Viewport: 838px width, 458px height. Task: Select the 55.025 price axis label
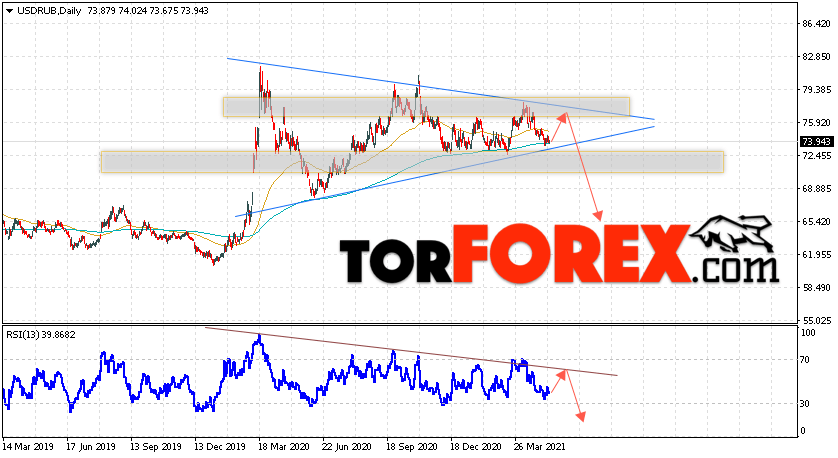(x=817, y=321)
